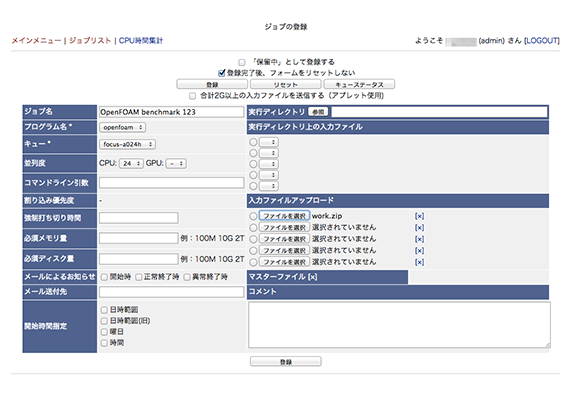Check the 異常終了時 mail notification checkbox
Image resolution: width=570 pixels, height=396 pixels.
click(187, 277)
